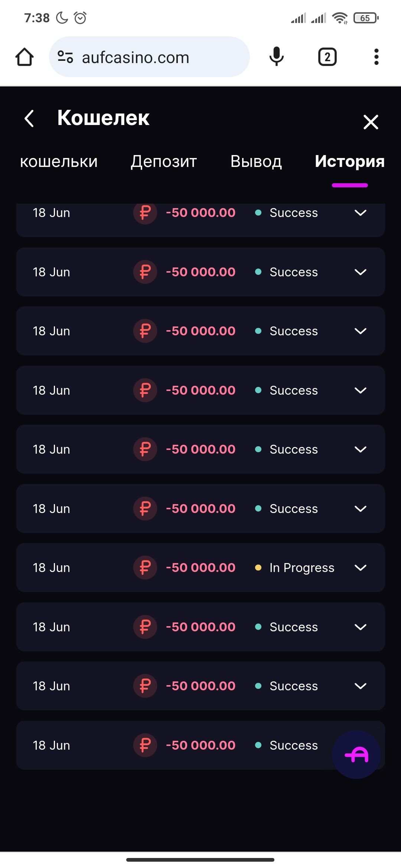Image resolution: width=401 pixels, height=868 pixels.
Task: Switch to the Депозит tab
Action: tap(164, 162)
